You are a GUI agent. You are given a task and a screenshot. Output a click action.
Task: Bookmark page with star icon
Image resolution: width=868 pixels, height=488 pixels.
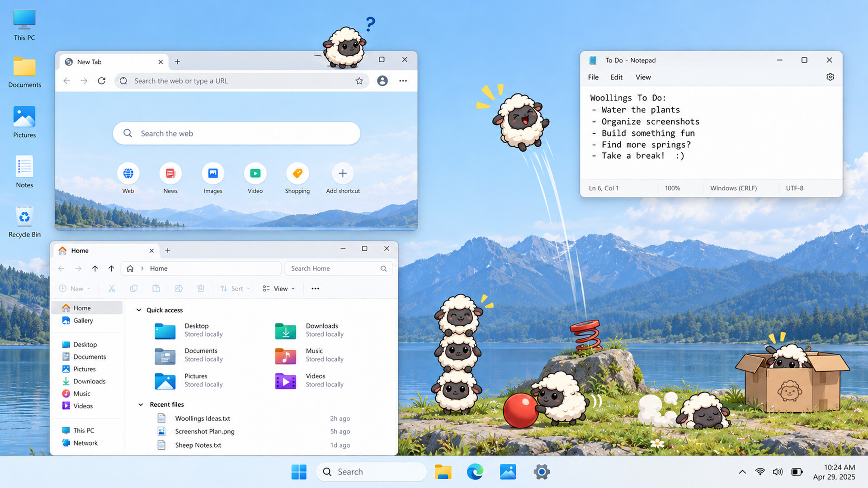coord(359,81)
